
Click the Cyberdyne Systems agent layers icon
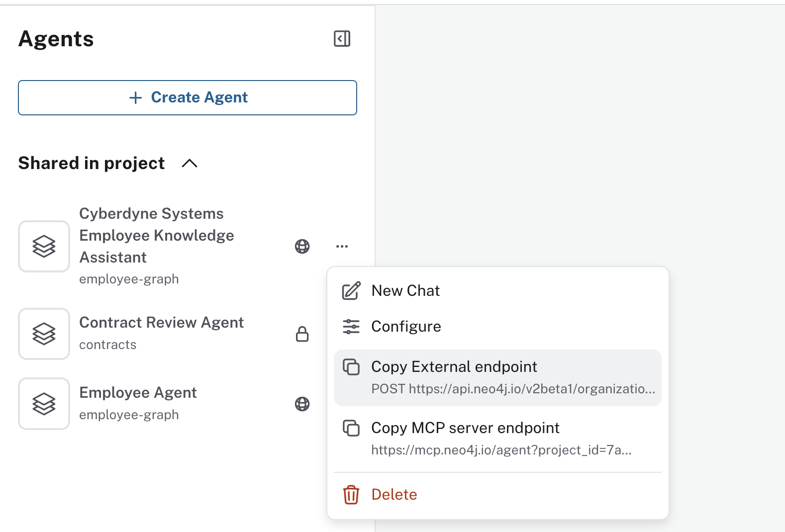[44, 246]
